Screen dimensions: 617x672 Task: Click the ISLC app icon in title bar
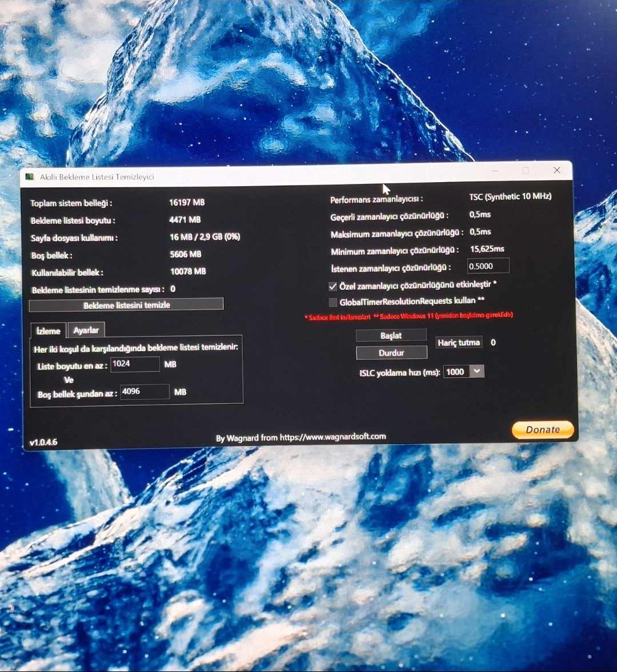30,176
